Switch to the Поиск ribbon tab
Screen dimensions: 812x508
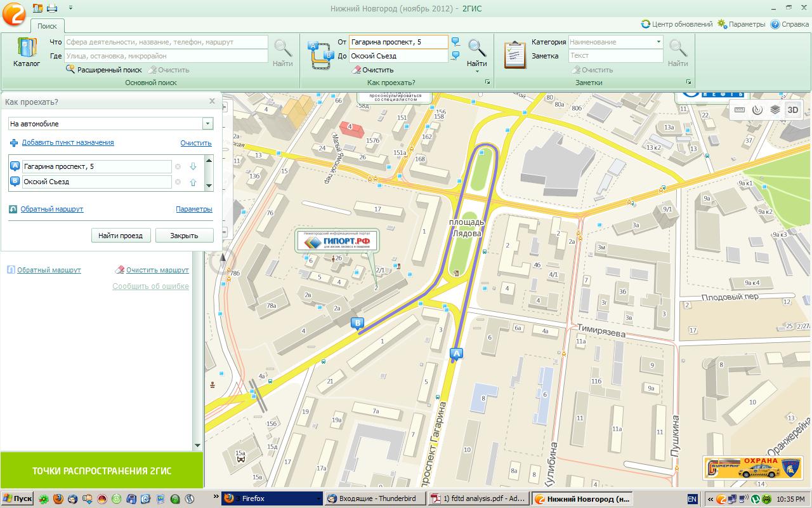pos(47,26)
